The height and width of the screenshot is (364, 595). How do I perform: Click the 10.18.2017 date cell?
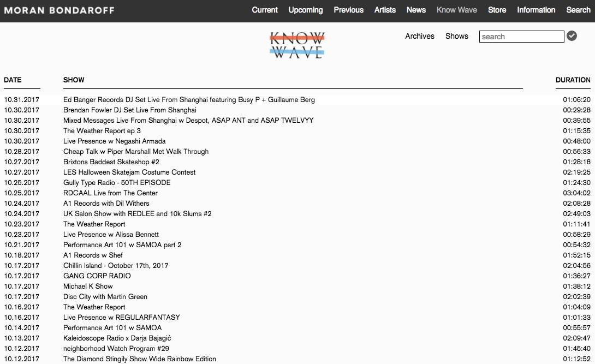(22, 255)
